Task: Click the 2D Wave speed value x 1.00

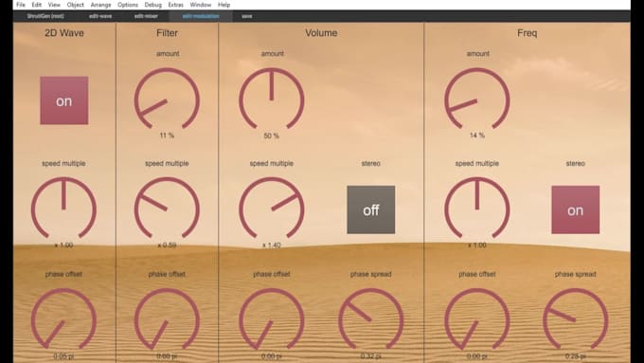Action: click(x=63, y=245)
